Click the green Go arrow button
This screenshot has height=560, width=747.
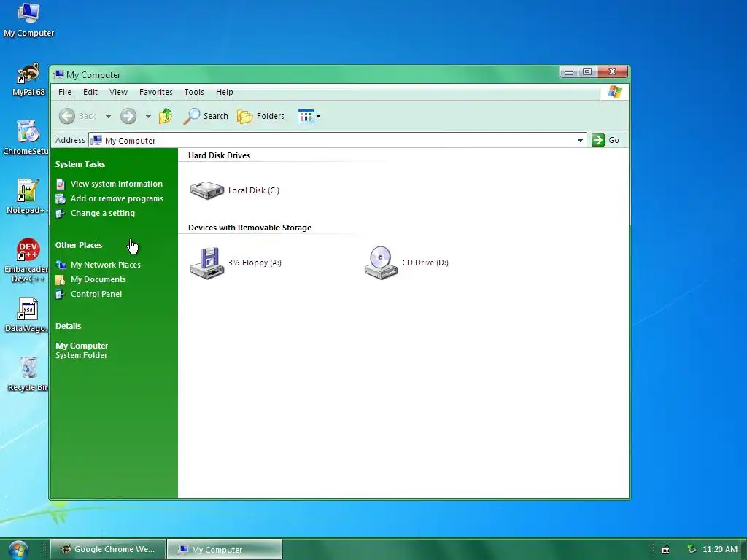(598, 140)
